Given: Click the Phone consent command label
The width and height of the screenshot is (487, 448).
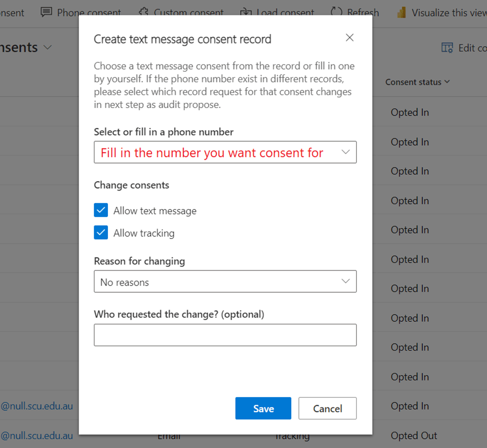Looking at the screenshot, I should 89,12.
